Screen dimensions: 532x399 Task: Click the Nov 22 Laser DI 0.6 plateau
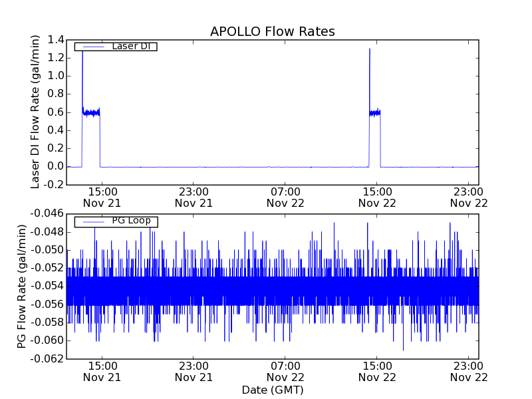pos(375,112)
